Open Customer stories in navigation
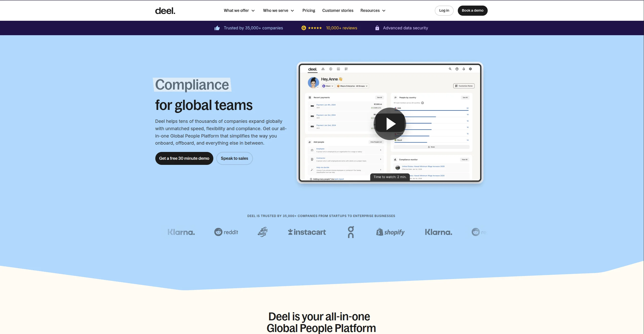Viewport: 644px width, 334px height. 337,11
